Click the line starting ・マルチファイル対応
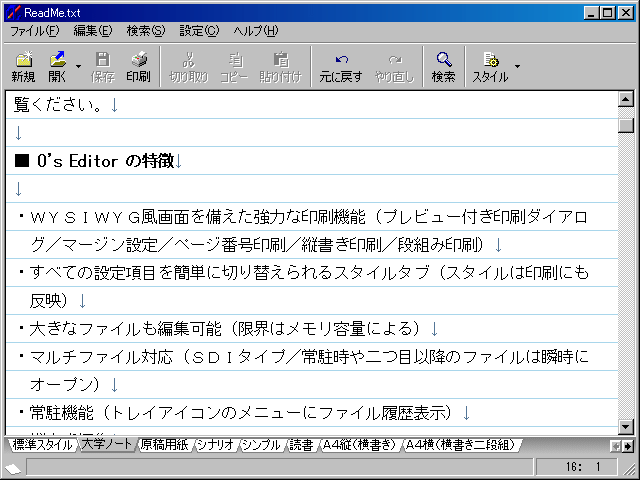 click(304, 357)
